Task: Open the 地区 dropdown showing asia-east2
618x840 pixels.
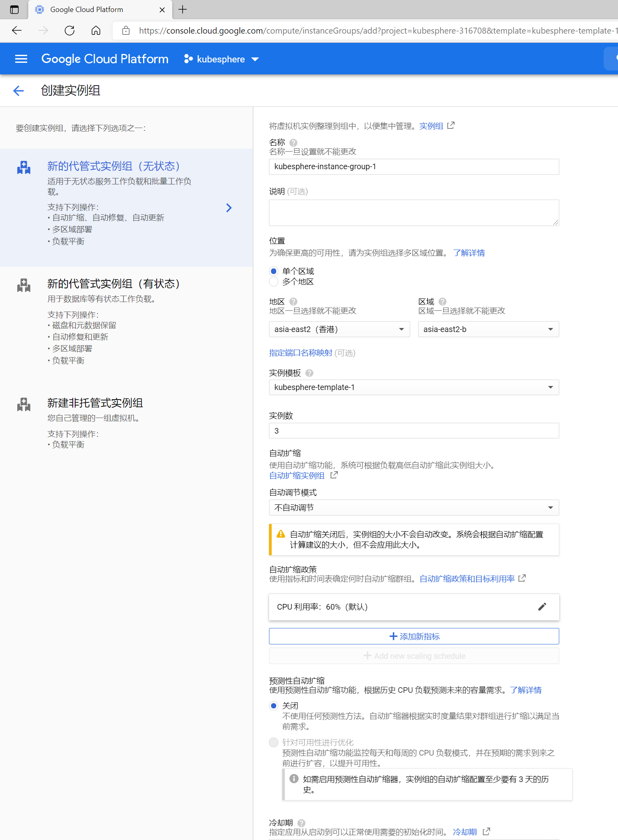Action: coord(339,329)
